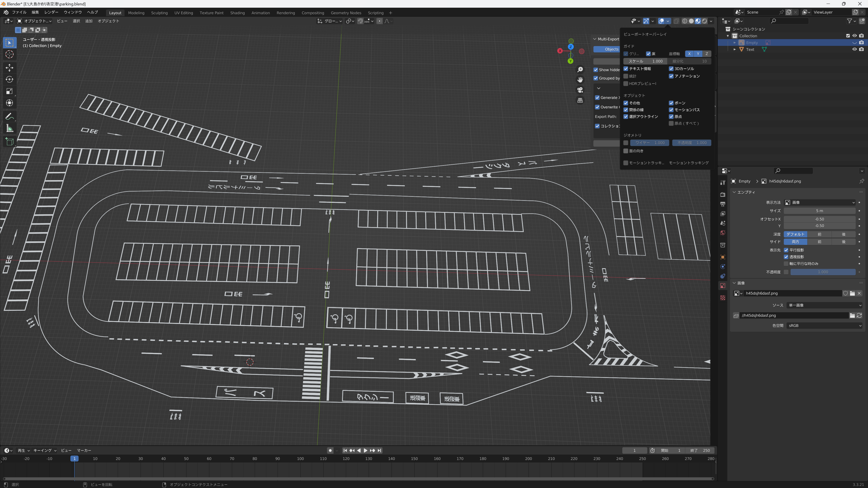Click the pan view hand icon
This screenshot has height=488, width=868.
click(x=580, y=80)
